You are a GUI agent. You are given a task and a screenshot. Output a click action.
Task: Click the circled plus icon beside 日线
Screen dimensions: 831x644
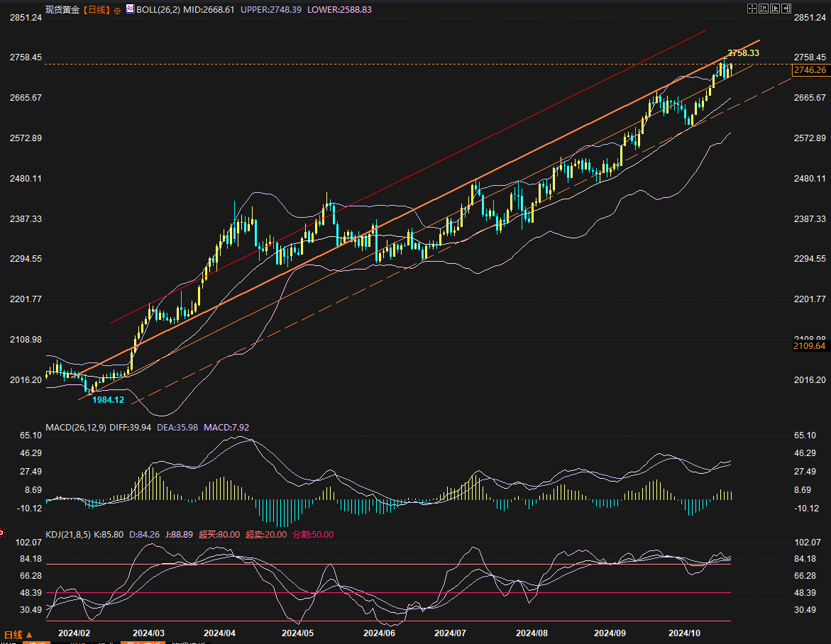(x=117, y=11)
